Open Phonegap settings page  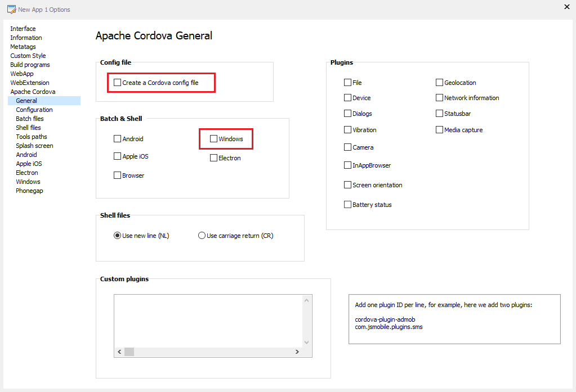[x=29, y=191]
